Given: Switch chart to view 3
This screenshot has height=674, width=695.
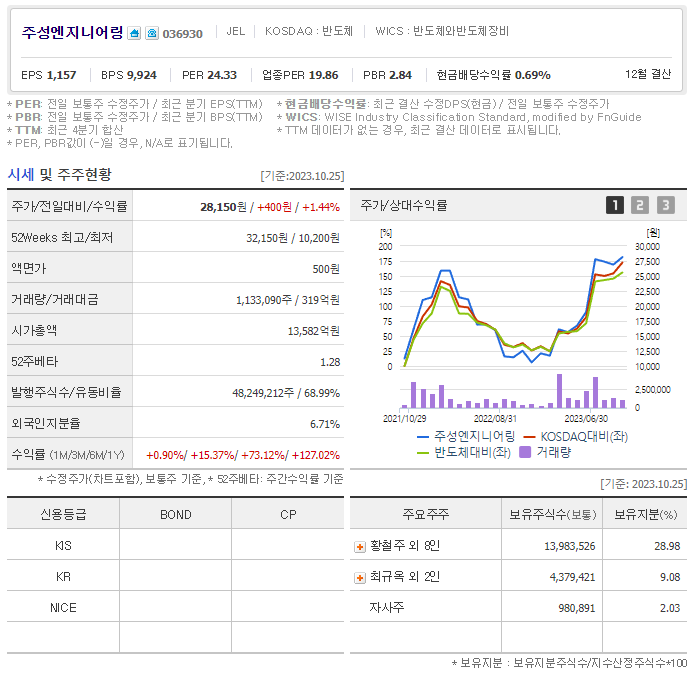Looking at the screenshot, I should coord(666,205).
